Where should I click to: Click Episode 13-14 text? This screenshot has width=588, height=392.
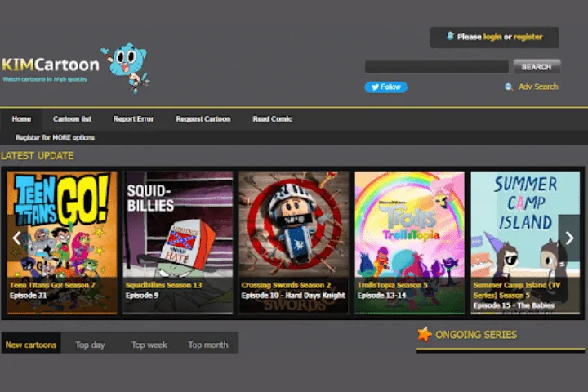[x=381, y=296]
